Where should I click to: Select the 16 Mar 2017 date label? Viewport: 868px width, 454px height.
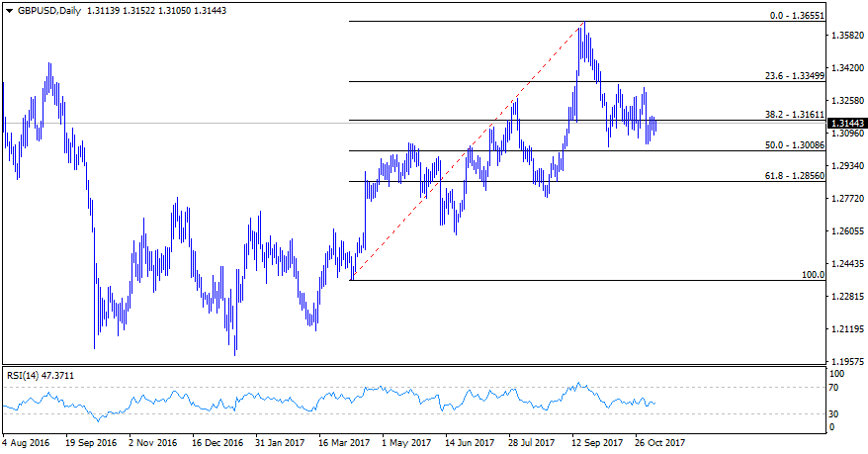pyautogui.click(x=346, y=443)
